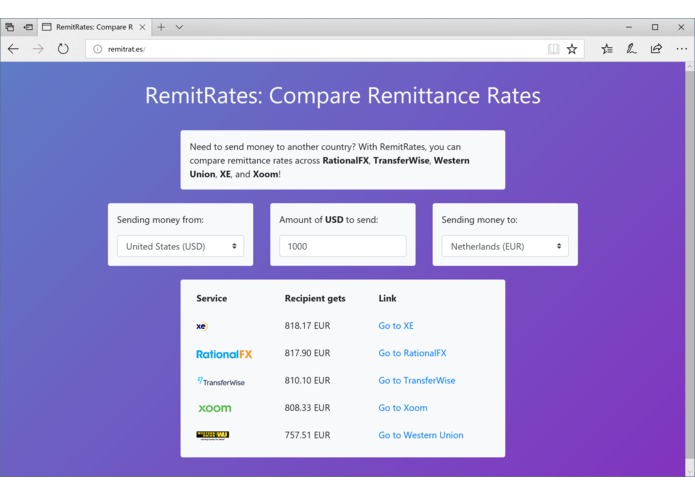
Task: Open the Netherlands (EUR) dropdown
Action: coord(505,246)
